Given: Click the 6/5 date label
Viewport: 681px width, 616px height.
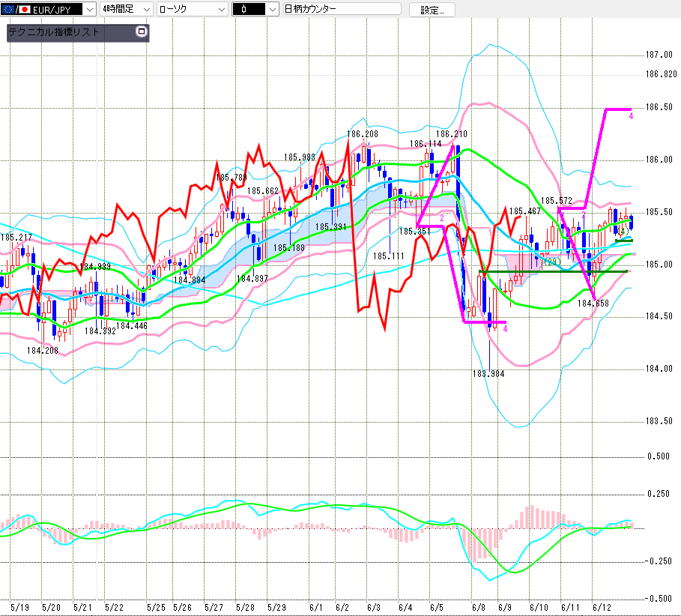Looking at the screenshot, I should pyautogui.click(x=437, y=607).
